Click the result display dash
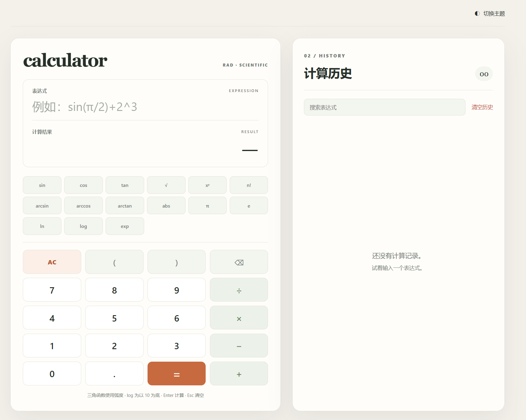This screenshot has width=526, height=420. tap(250, 150)
